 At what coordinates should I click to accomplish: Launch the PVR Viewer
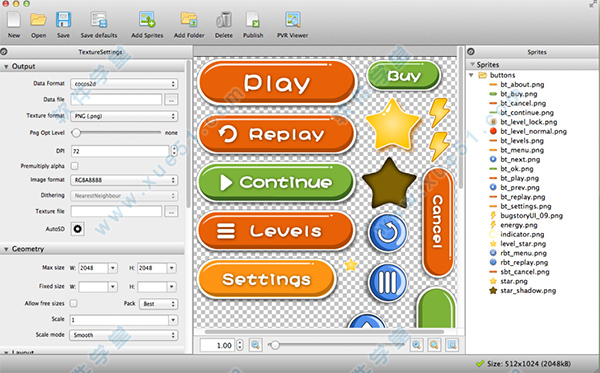point(293,20)
